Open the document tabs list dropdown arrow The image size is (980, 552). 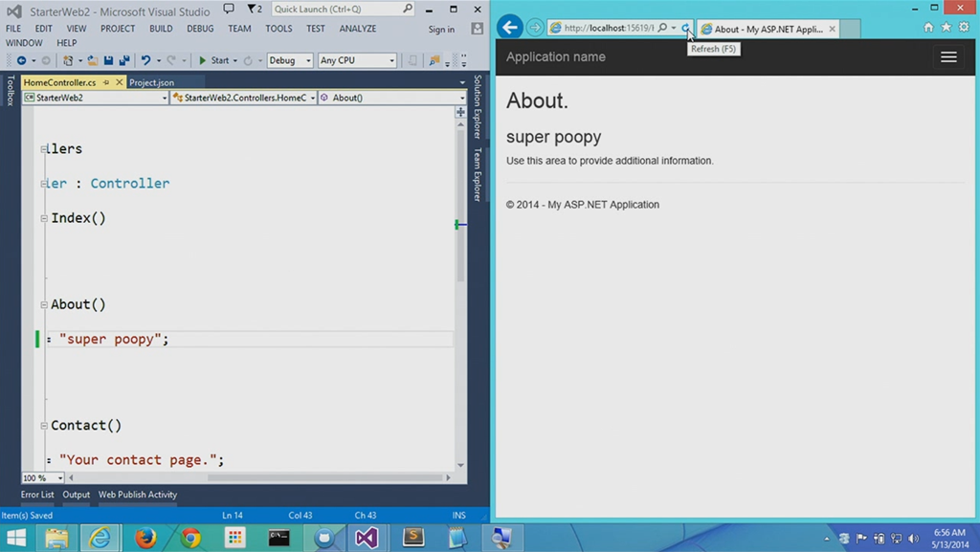tap(462, 82)
